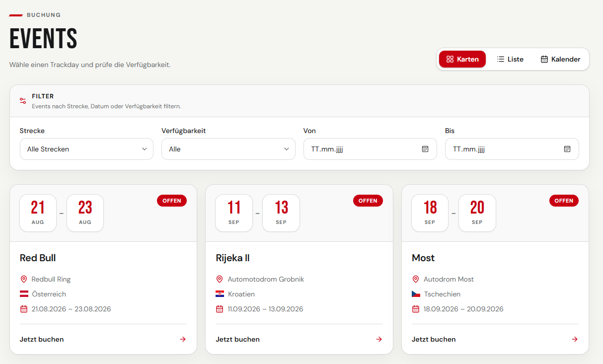Click the OFFEN badge on Most card
This screenshot has width=603, height=364.
pos(564,201)
